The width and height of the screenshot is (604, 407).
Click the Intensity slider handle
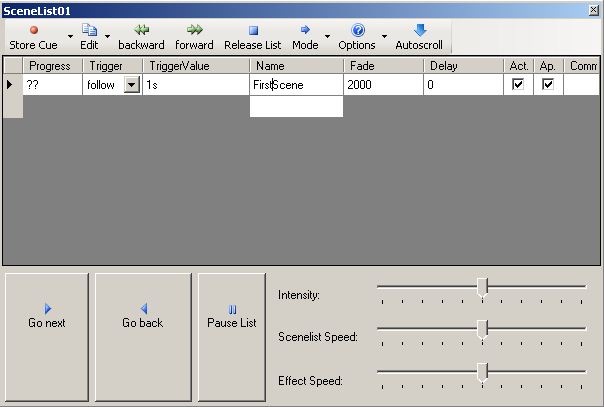point(482,289)
